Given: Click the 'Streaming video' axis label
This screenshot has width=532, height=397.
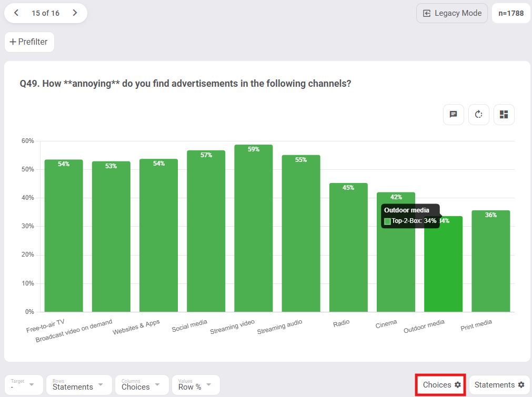Looking at the screenshot, I should [232, 327].
